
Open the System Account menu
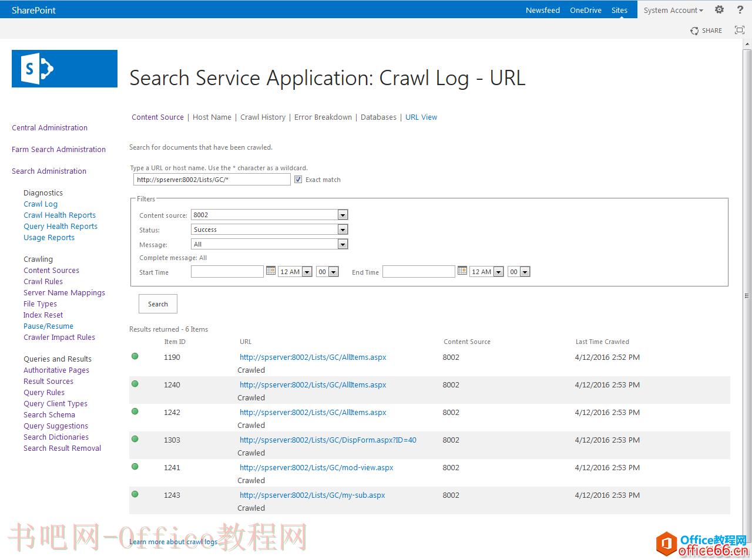673,10
